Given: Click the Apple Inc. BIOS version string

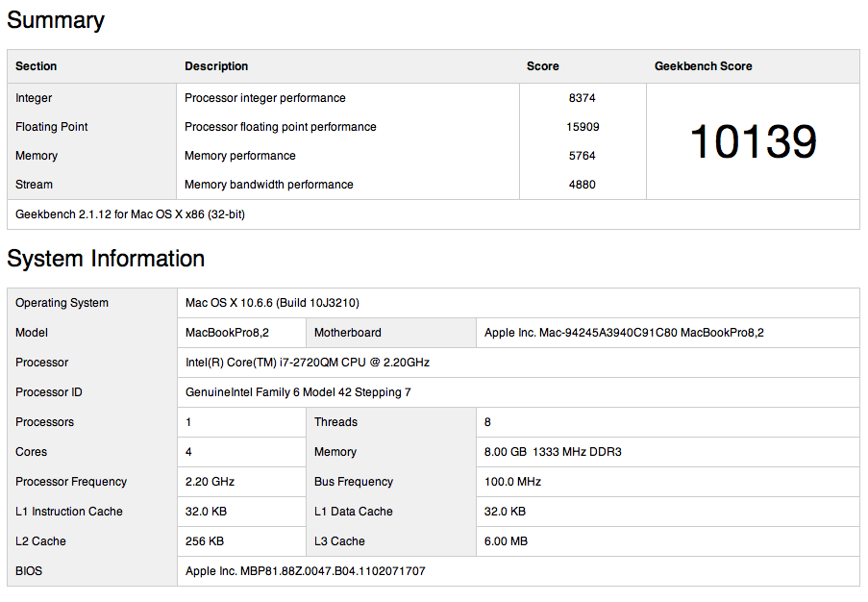Looking at the screenshot, I should coord(305,571).
